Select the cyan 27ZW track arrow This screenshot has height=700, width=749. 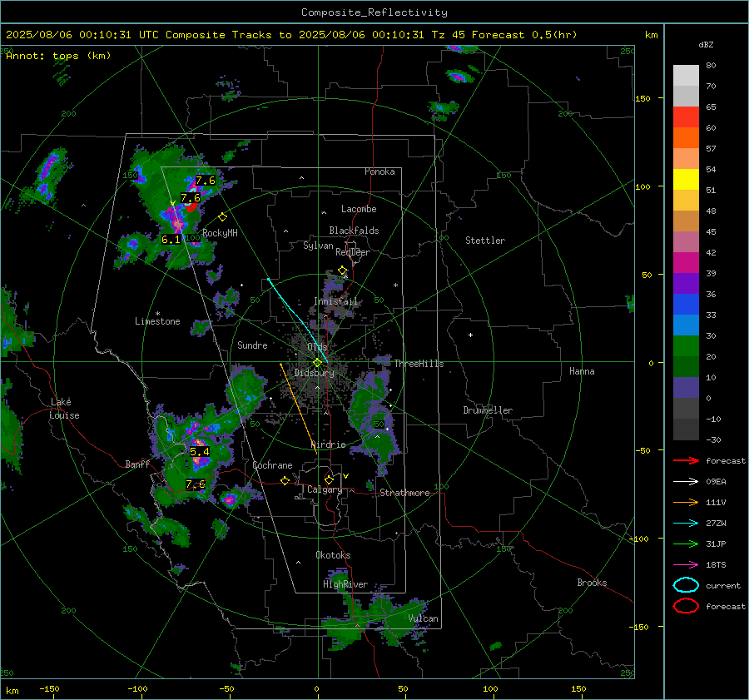[x=686, y=523]
